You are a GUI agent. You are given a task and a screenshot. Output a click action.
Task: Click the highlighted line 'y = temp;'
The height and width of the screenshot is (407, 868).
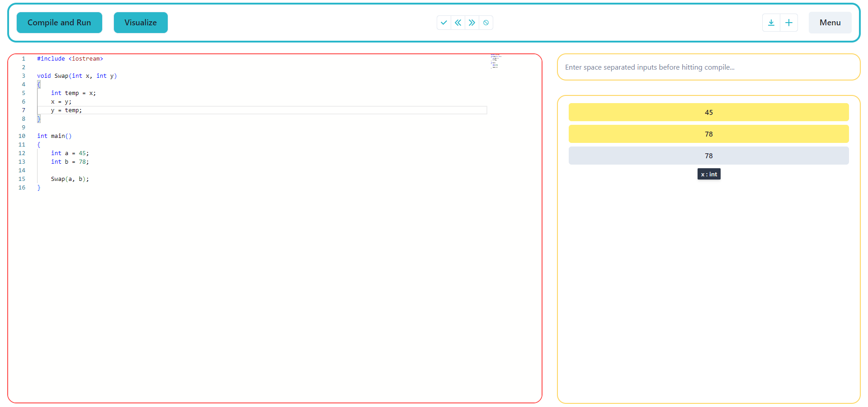tap(66, 110)
